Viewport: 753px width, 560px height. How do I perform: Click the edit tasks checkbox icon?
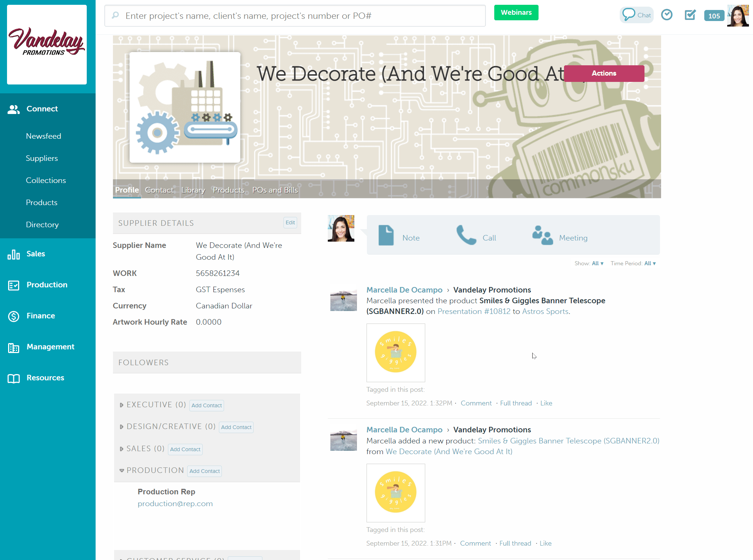tap(690, 15)
